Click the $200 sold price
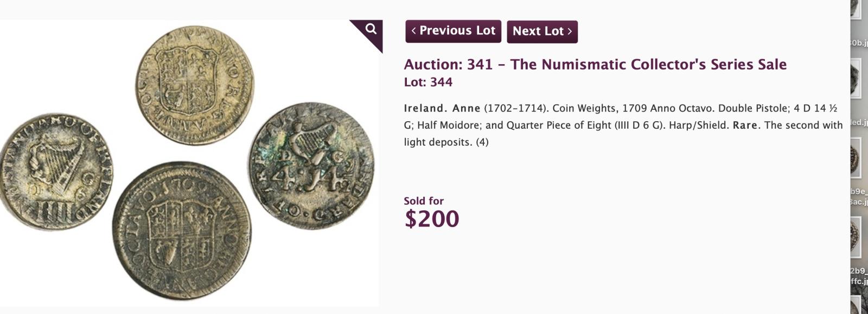Screen dimensions: 868x314 (432, 219)
